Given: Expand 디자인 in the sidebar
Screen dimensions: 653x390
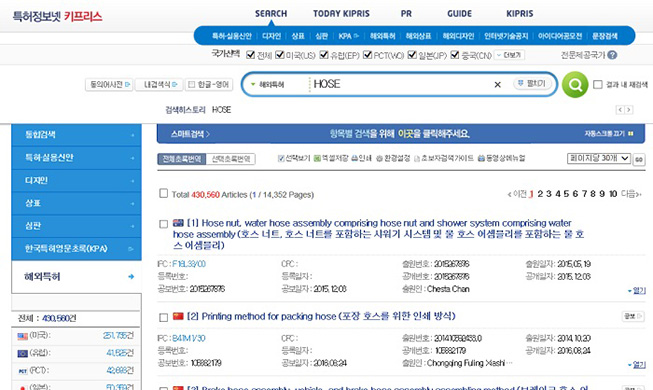Looking at the screenshot, I should 77,180.
